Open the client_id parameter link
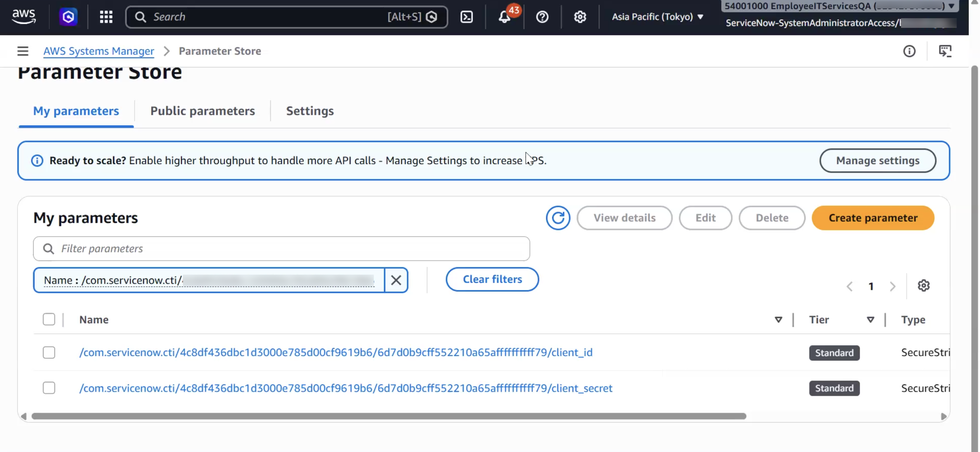Image resolution: width=980 pixels, height=452 pixels. tap(335, 352)
